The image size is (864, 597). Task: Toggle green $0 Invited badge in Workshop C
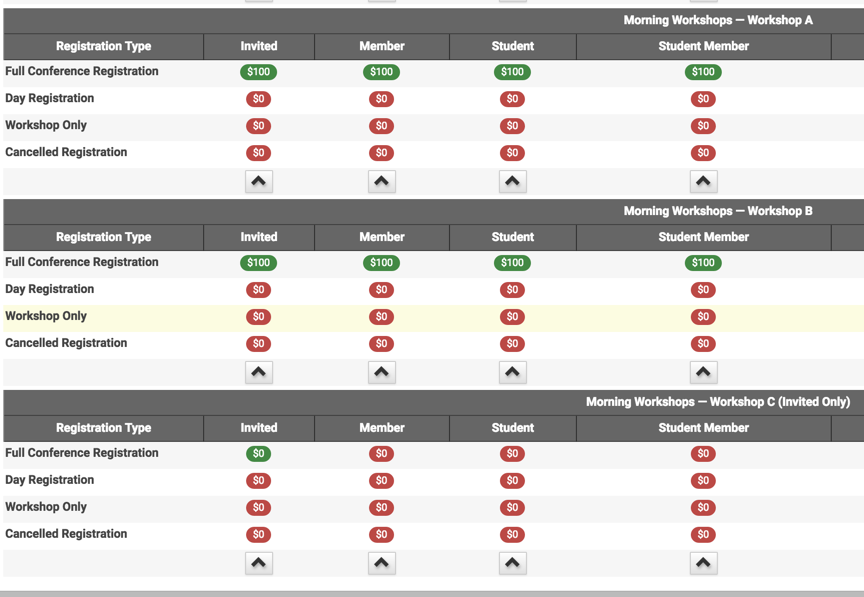coord(258,454)
